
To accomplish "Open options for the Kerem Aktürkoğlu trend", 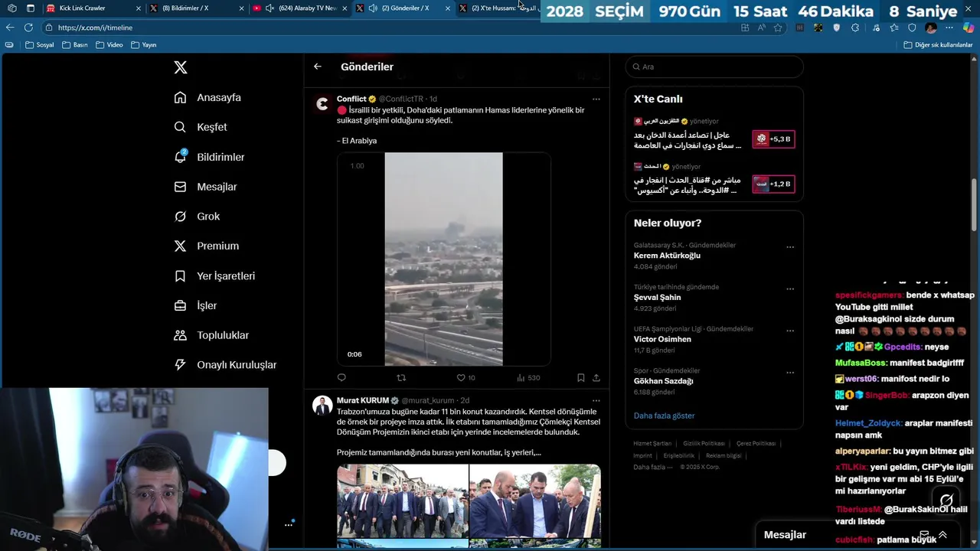I will click(x=790, y=247).
